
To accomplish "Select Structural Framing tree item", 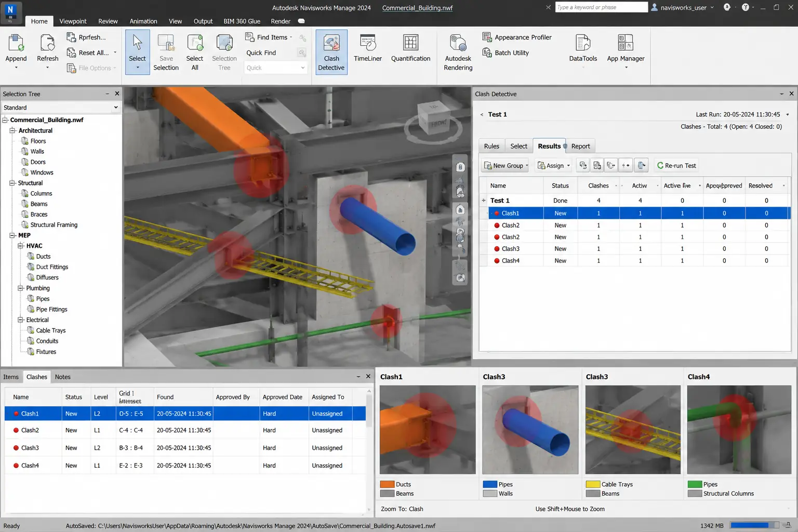I will [x=54, y=225].
